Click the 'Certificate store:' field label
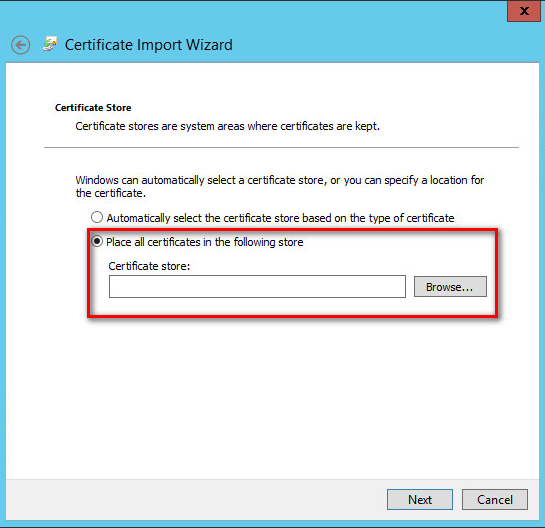 point(149,266)
